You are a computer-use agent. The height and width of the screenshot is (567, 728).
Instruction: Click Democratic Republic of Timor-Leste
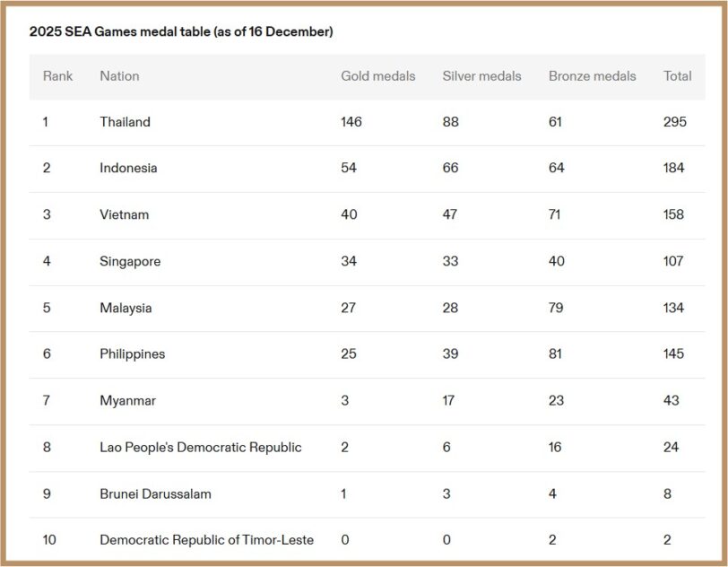pos(206,540)
